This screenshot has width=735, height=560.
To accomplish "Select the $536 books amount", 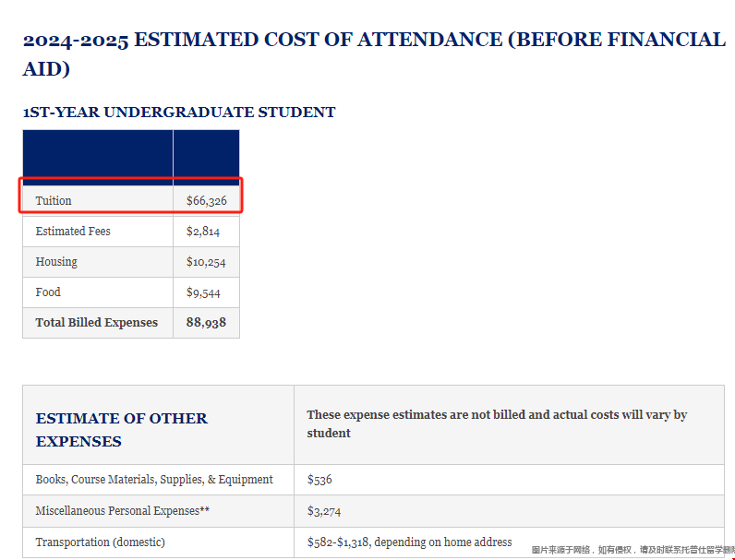I will [319, 480].
